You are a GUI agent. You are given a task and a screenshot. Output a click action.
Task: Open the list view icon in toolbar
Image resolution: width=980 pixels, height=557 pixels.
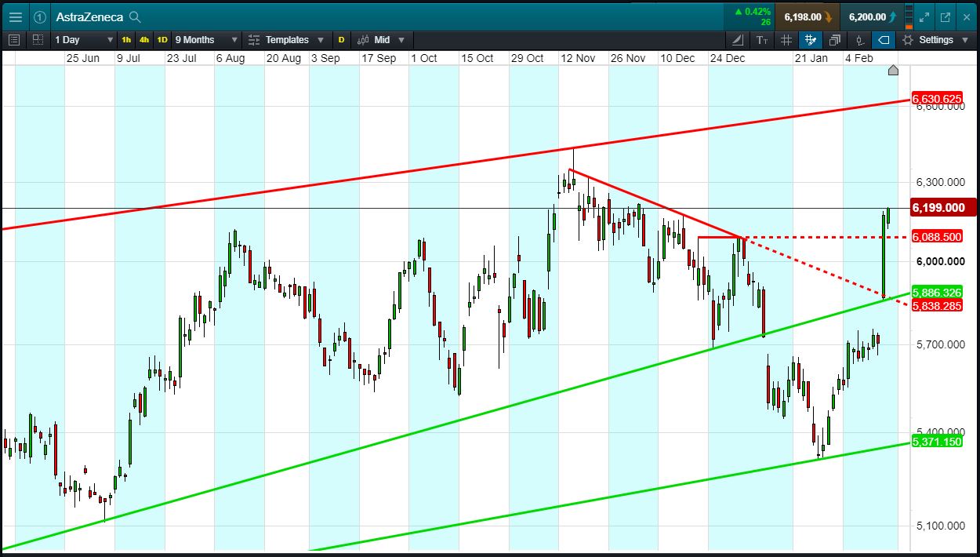[14, 39]
